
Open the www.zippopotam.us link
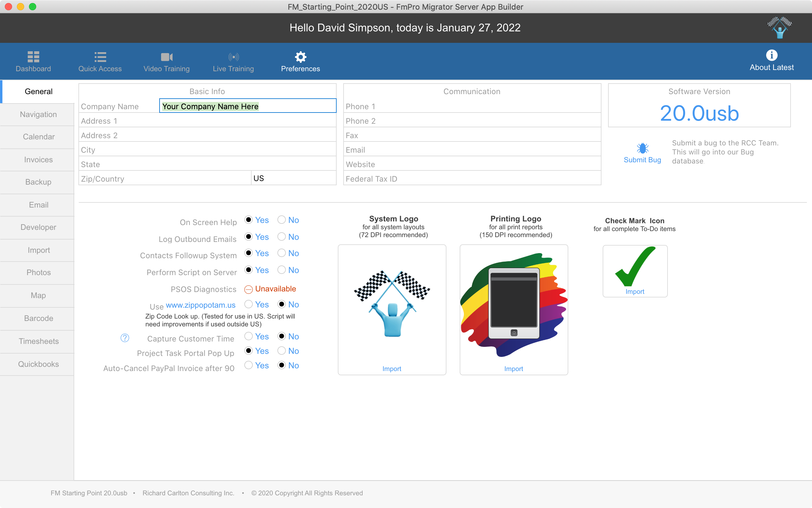201,305
